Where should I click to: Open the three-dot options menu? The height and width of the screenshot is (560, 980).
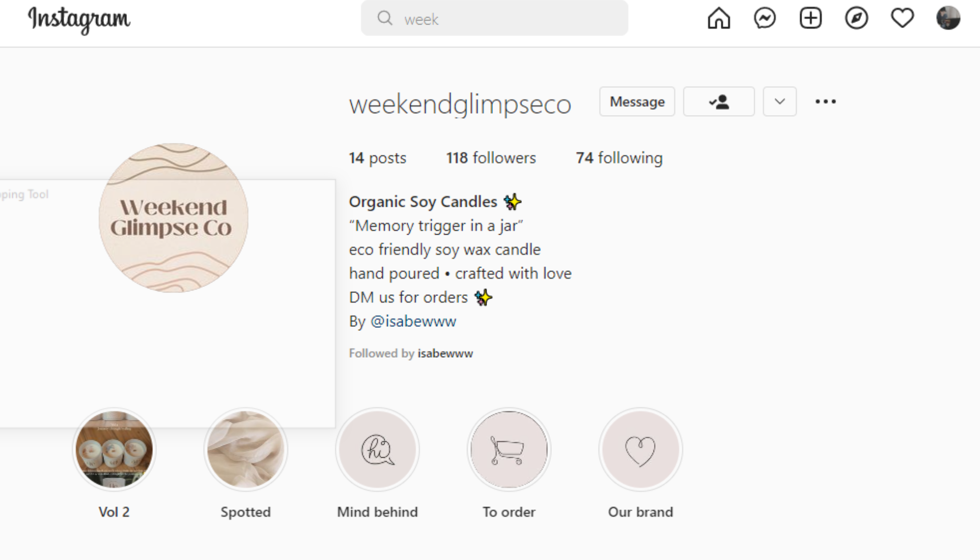(825, 102)
